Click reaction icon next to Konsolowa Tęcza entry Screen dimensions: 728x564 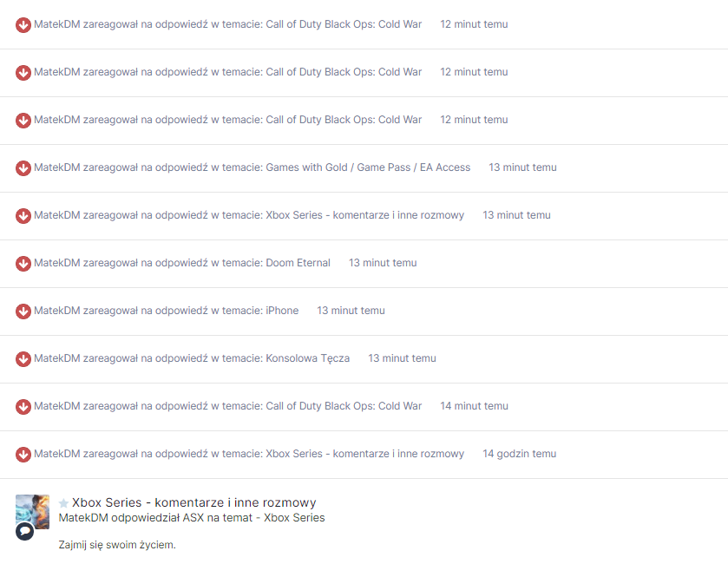[x=23, y=358]
